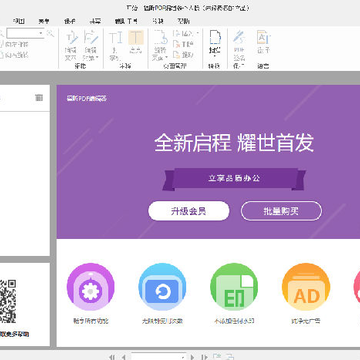Click the 全新启程 耀世首发 headline
The height and width of the screenshot is (360, 360).
point(234,143)
